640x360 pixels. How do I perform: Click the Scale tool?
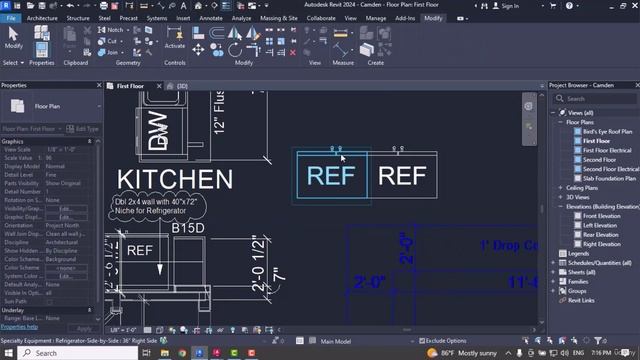[281, 41]
